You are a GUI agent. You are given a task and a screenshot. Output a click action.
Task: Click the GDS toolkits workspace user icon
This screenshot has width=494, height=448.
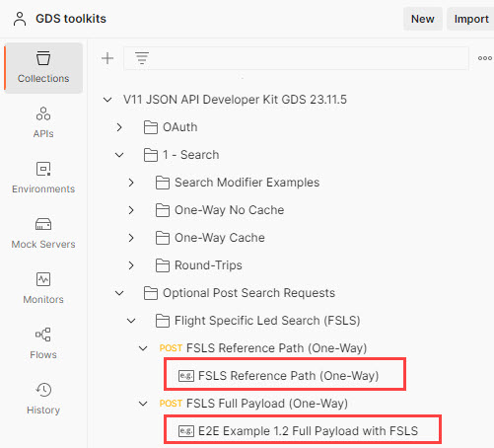[20, 19]
